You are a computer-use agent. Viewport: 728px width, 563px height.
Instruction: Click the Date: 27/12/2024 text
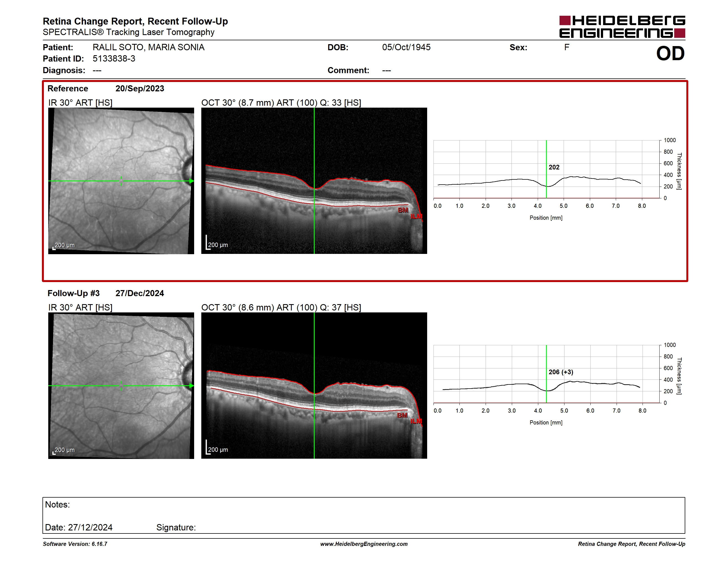79,527
